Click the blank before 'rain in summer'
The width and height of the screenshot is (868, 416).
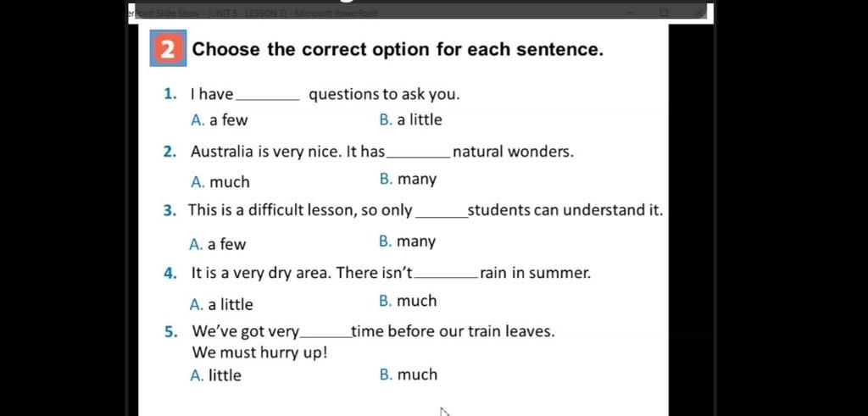[x=448, y=275]
